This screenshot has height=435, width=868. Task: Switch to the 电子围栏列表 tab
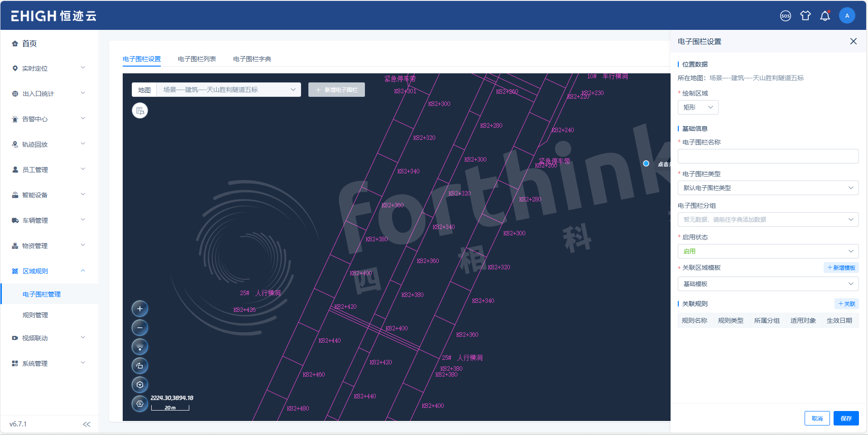(x=197, y=59)
